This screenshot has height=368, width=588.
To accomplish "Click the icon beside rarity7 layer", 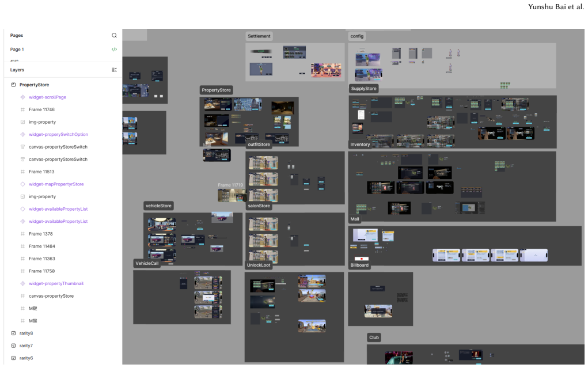I will click(x=13, y=346).
